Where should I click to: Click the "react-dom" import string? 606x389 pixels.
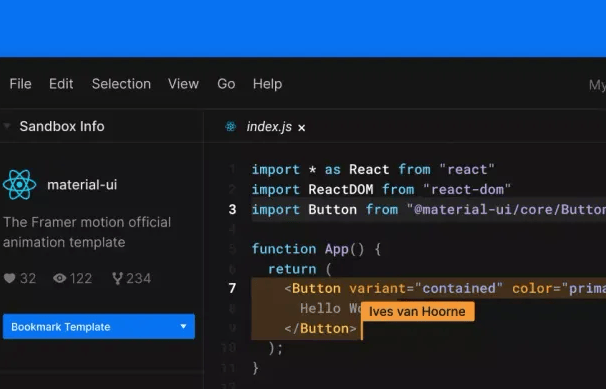click(x=467, y=189)
